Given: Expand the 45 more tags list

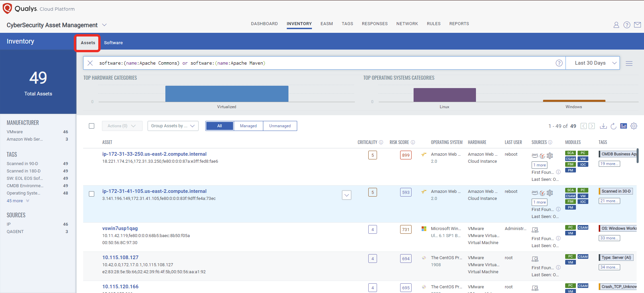Looking at the screenshot, I should pos(18,201).
